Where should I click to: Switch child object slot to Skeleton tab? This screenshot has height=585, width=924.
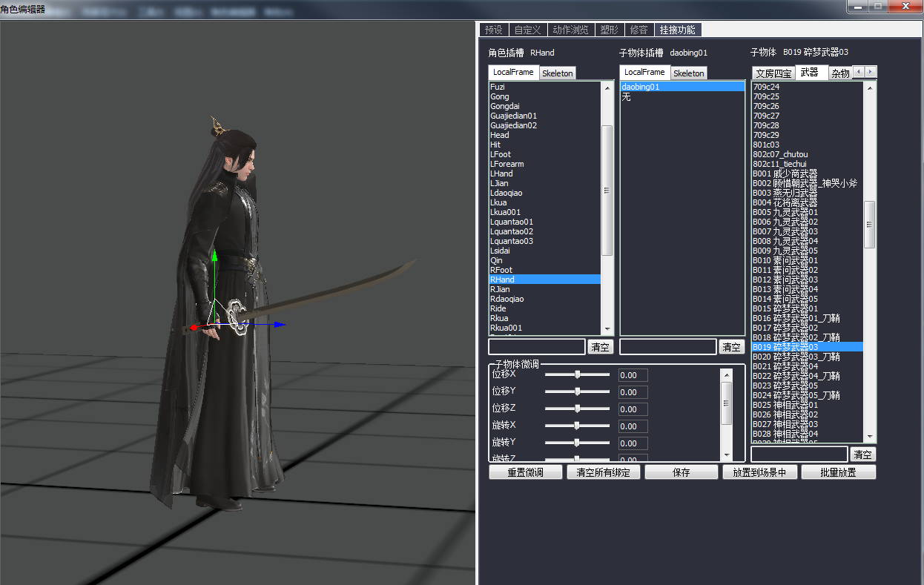(689, 73)
